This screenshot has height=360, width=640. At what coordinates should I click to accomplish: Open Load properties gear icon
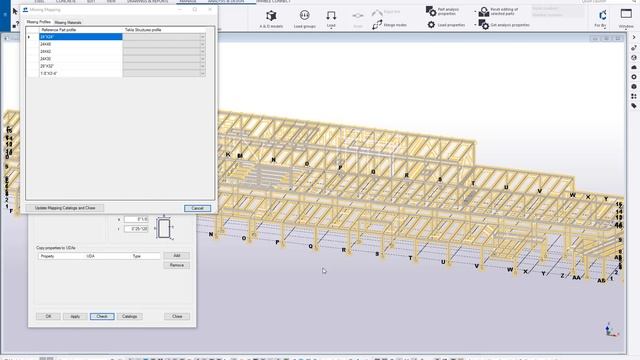(431, 25)
